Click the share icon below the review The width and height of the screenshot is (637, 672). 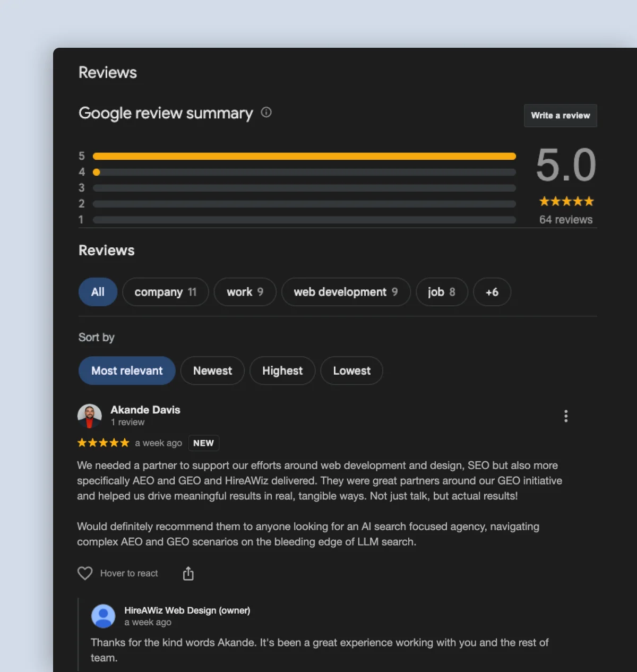click(x=188, y=574)
